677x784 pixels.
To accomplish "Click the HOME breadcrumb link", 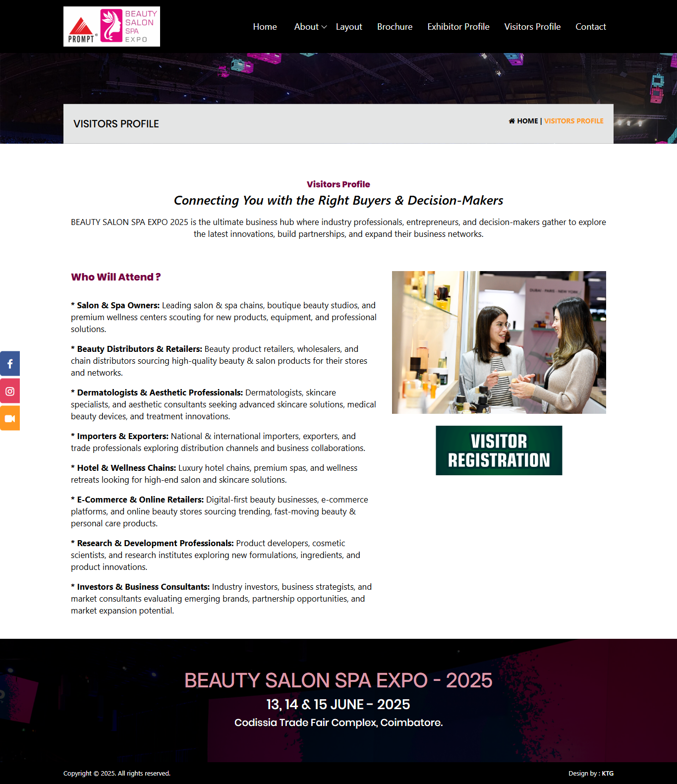I will (x=527, y=121).
